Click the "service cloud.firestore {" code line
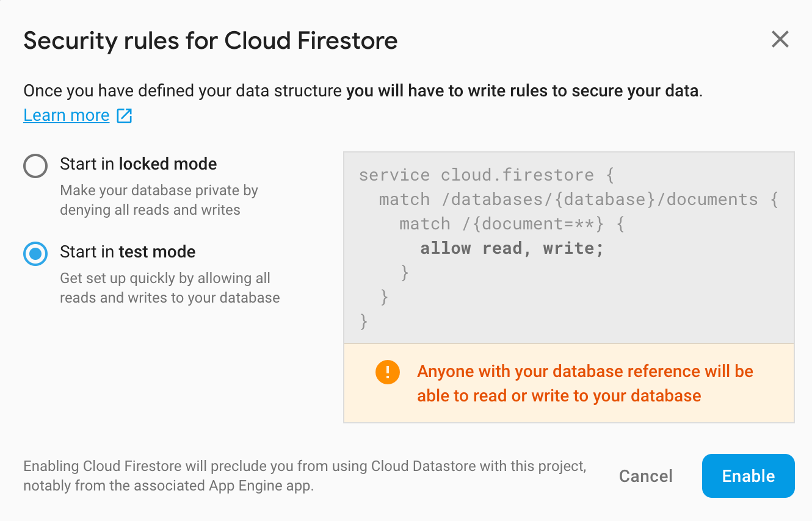 click(x=486, y=175)
